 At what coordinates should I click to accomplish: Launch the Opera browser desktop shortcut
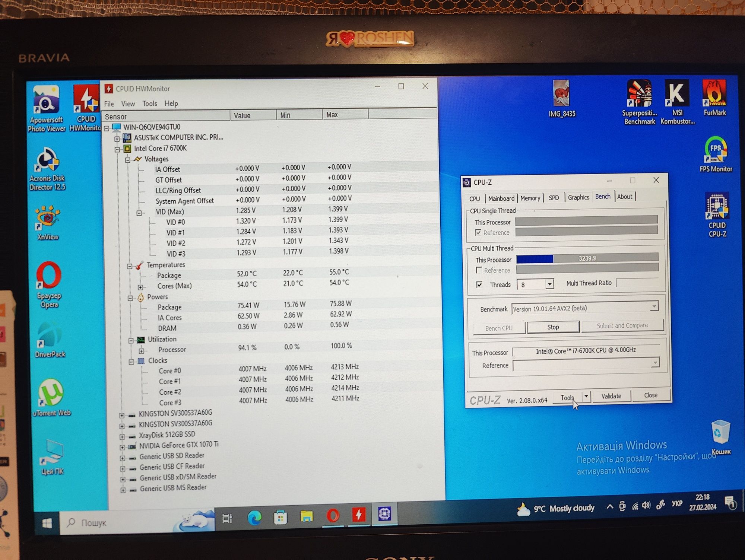tap(49, 285)
